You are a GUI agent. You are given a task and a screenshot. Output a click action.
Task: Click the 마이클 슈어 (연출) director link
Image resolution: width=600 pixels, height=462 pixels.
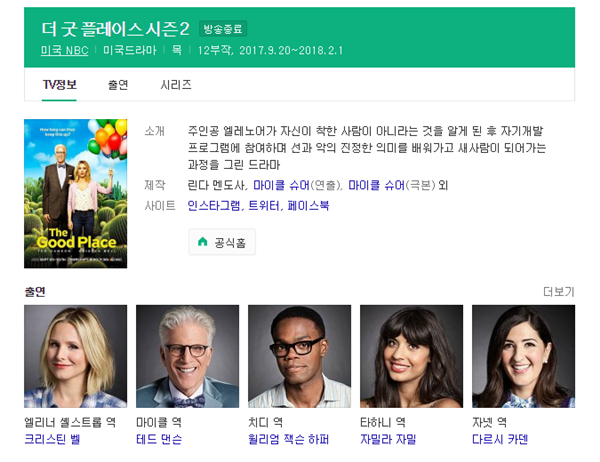[281, 185]
